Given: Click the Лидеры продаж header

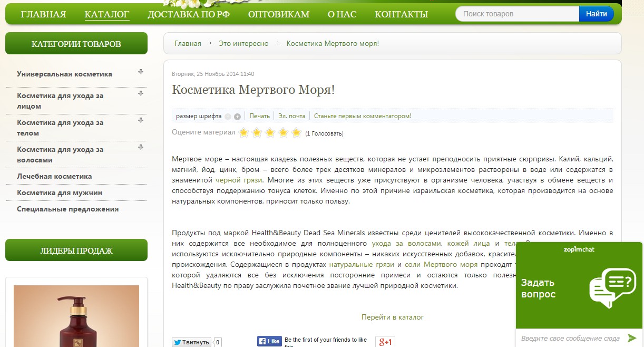Looking at the screenshot, I should pos(76,250).
